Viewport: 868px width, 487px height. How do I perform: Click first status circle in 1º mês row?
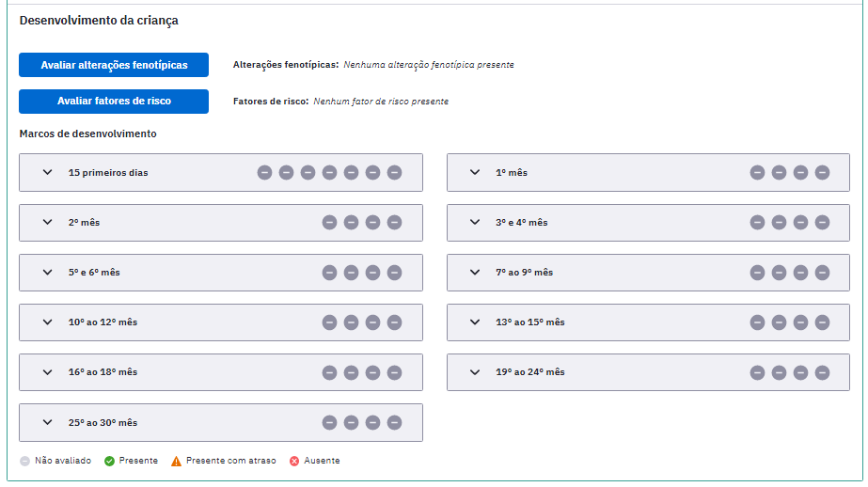point(757,173)
